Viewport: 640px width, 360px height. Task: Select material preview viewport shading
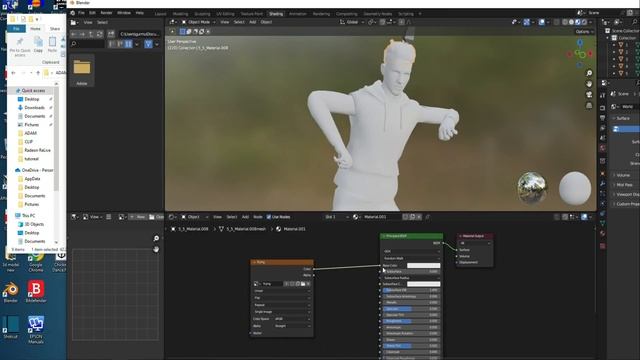(578, 22)
